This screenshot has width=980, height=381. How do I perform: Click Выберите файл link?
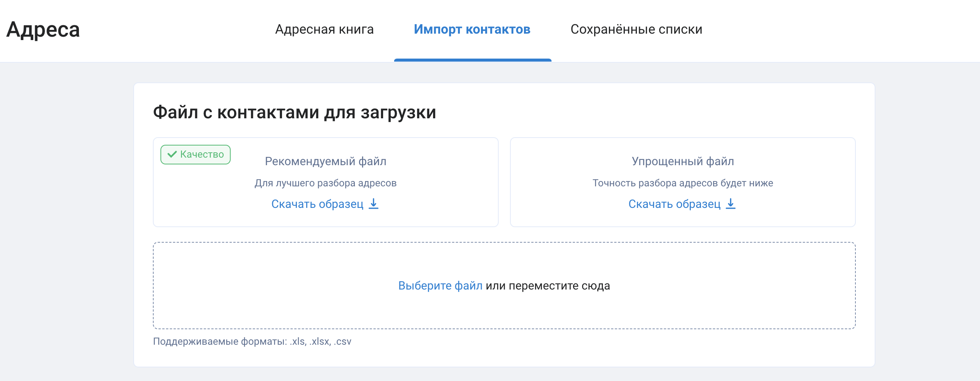click(440, 285)
